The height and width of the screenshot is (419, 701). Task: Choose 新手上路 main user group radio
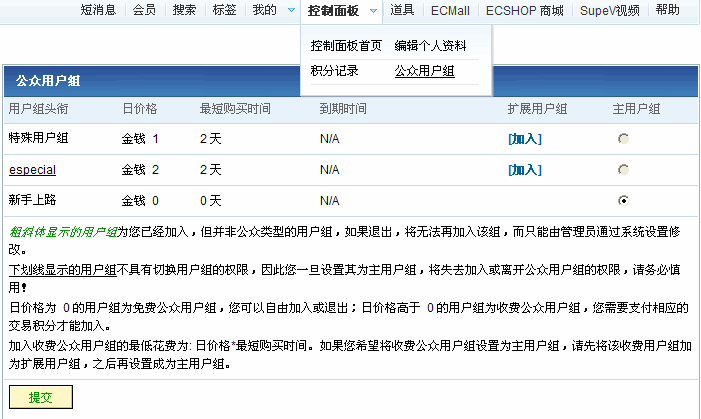click(623, 200)
